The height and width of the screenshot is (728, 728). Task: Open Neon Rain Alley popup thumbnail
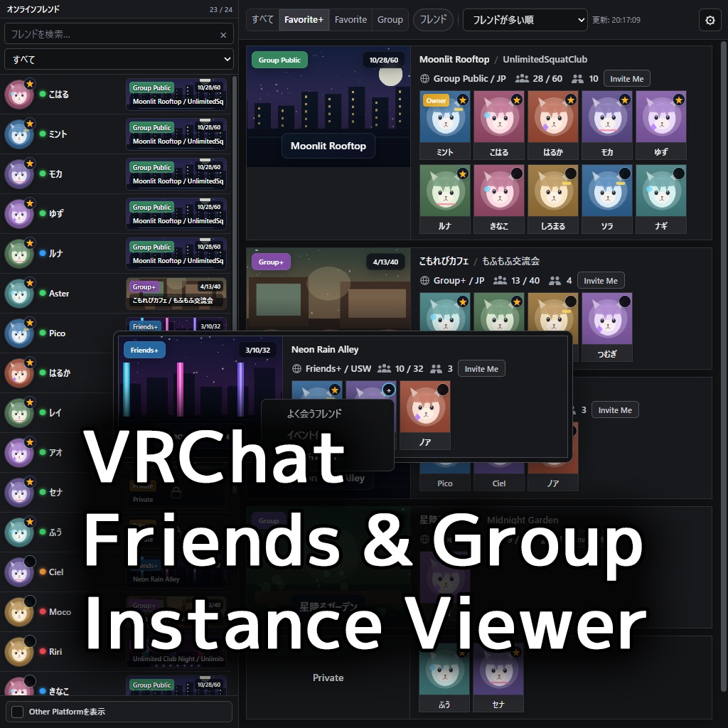coord(200,377)
